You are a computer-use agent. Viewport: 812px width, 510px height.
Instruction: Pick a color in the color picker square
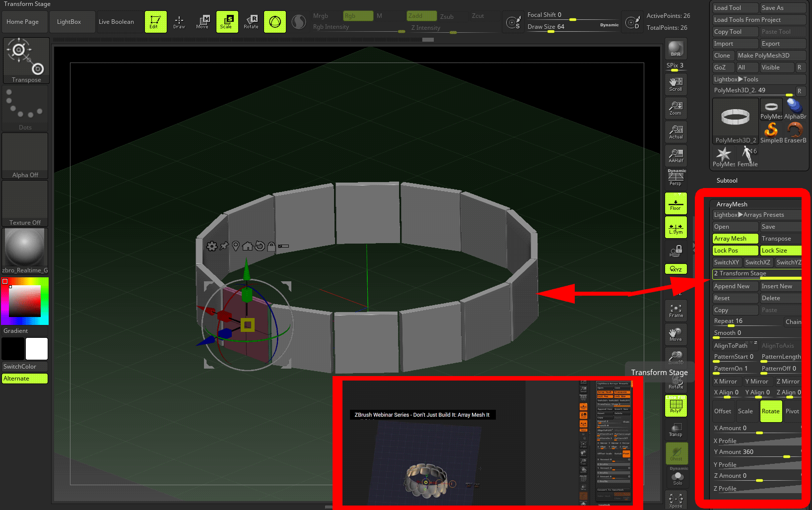(25, 301)
